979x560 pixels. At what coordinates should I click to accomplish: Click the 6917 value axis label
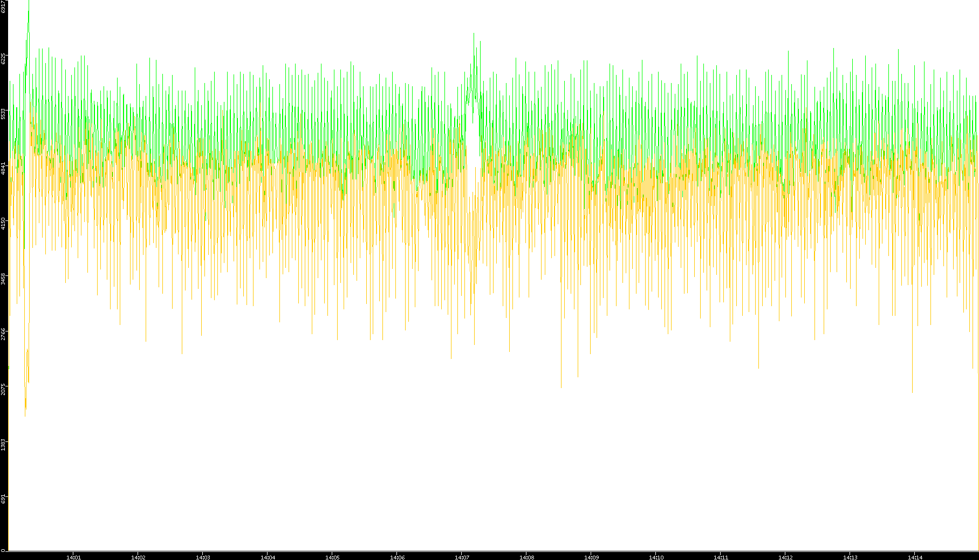pos(4,6)
